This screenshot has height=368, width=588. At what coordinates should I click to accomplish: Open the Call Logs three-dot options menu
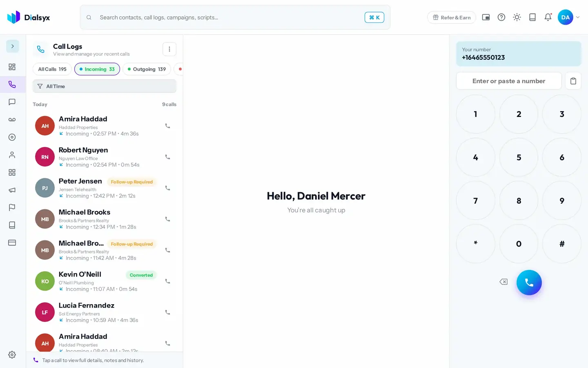169,49
